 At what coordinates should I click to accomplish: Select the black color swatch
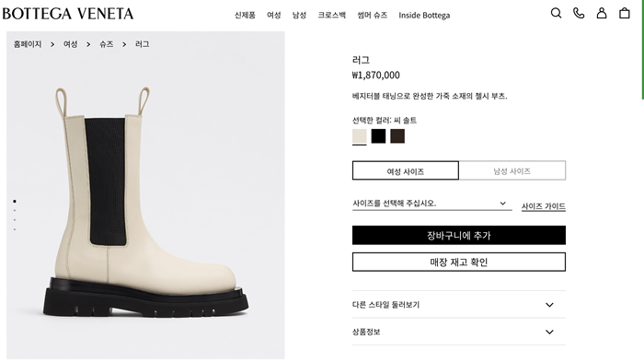tap(378, 136)
